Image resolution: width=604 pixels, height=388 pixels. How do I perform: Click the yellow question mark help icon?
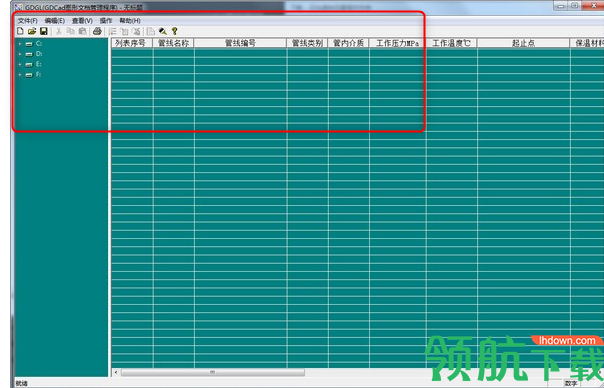174,31
